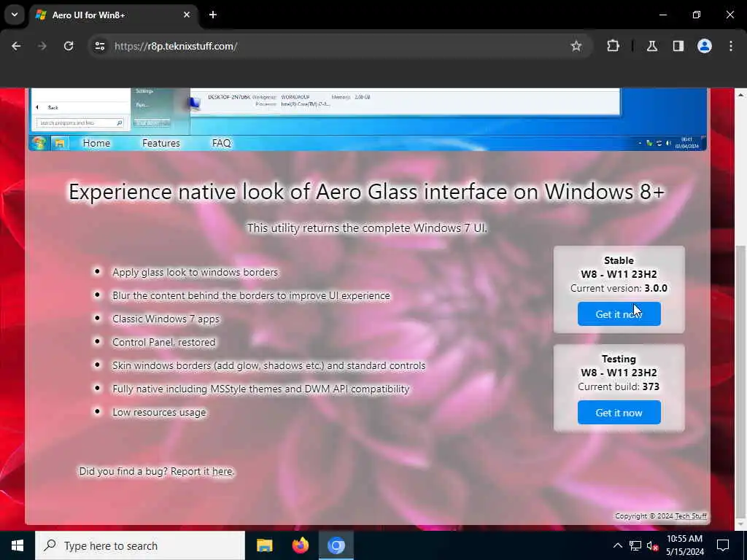Image resolution: width=747 pixels, height=560 pixels.
Task: Click the 'Testing' card heading
Action: pos(619,359)
